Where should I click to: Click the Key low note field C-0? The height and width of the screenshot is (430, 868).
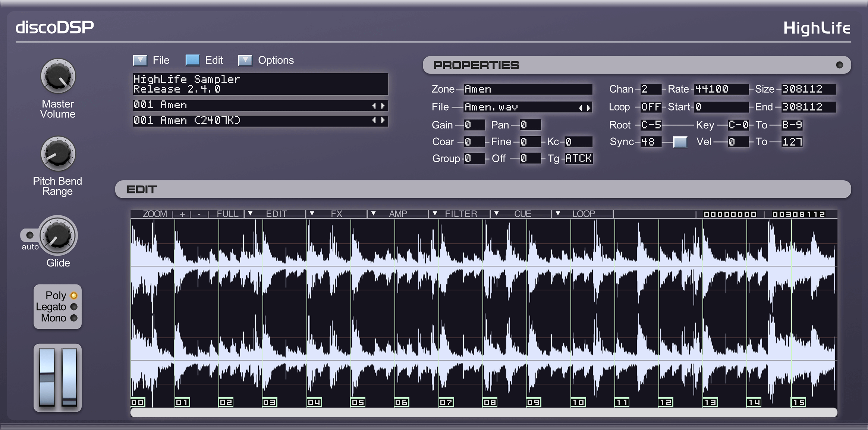[x=738, y=125]
